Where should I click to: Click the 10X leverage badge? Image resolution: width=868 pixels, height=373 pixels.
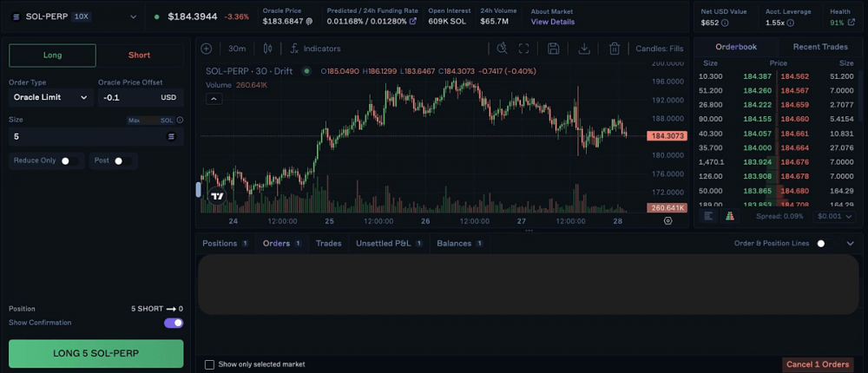point(82,16)
